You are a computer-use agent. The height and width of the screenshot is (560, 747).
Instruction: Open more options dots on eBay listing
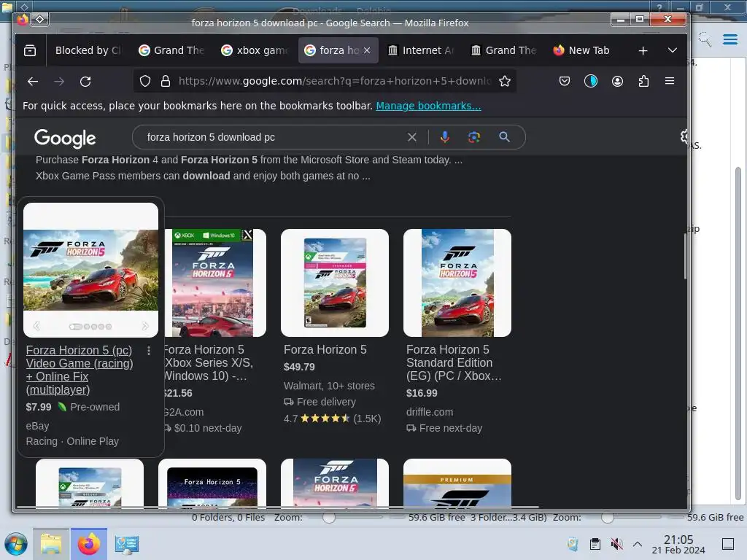point(149,351)
